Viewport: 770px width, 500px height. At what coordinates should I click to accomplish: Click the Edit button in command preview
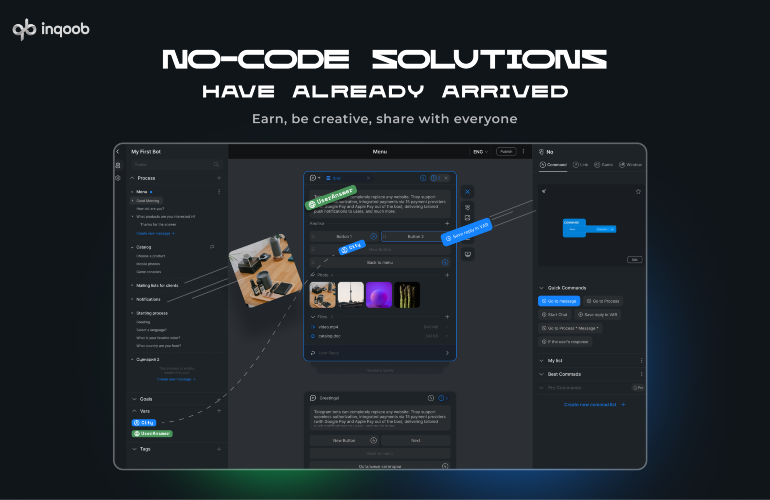click(x=634, y=259)
